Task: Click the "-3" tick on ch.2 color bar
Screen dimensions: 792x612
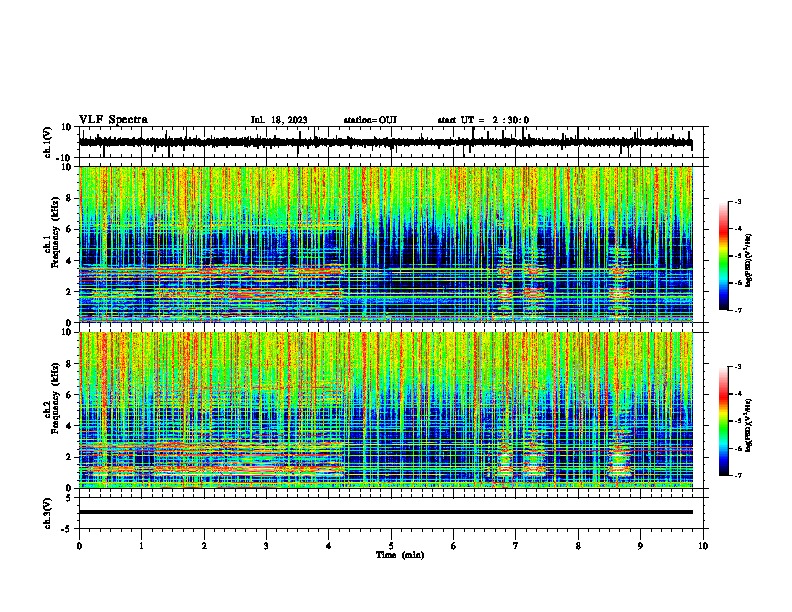Action: [737, 367]
